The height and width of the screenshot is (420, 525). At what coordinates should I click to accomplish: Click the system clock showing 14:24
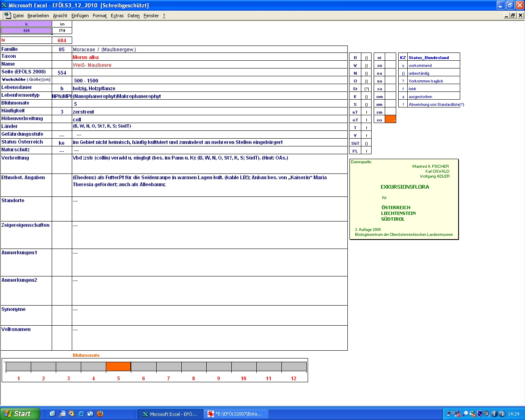[514, 414]
